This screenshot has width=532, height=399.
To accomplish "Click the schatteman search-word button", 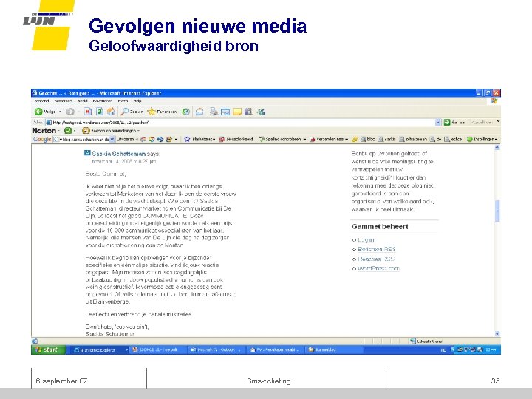I will click(413, 139).
